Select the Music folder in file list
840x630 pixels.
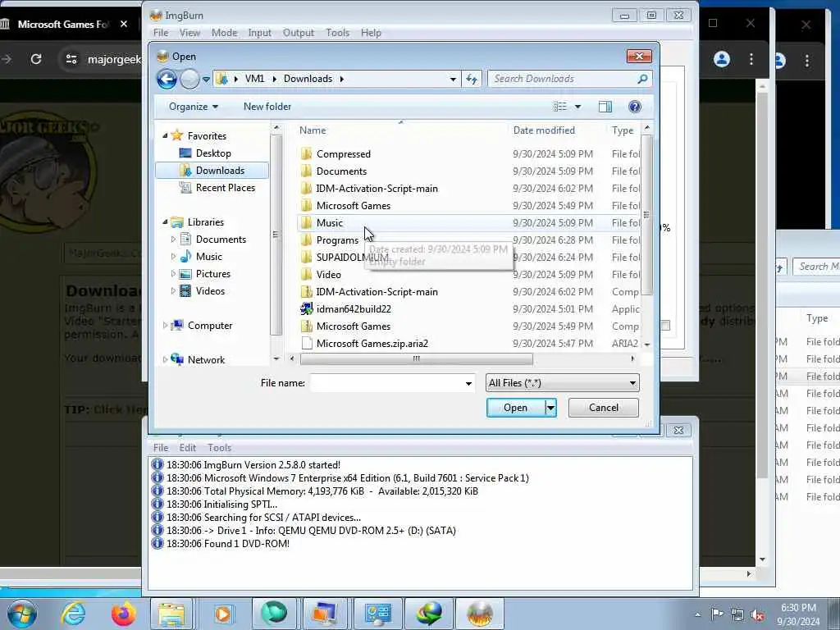tap(330, 223)
